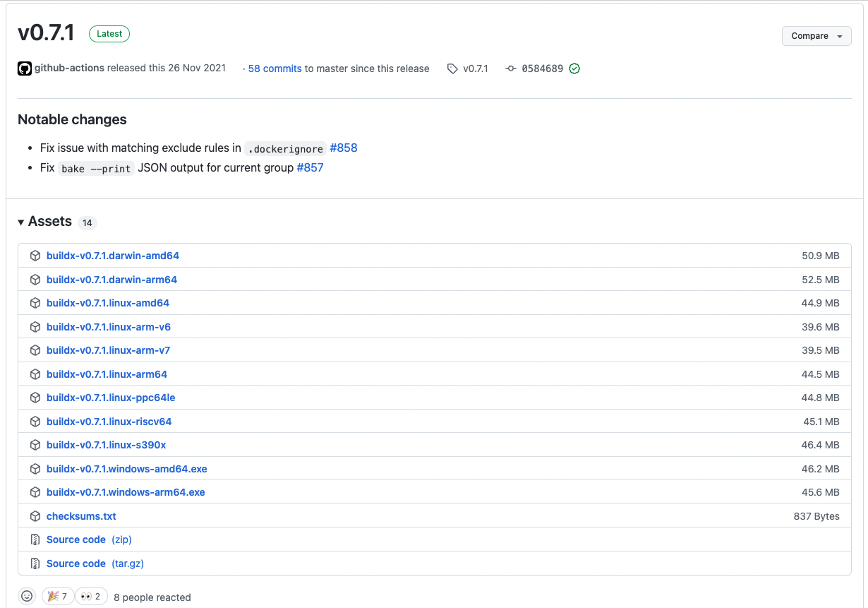Open the v0.7.1 tag link
Image resolution: width=868 pixels, height=608 pixels.
click(x=476, y=69)
